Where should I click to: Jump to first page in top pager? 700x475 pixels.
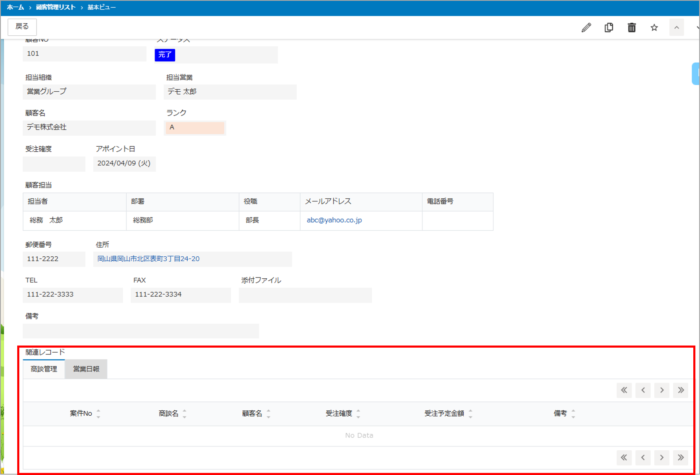coord(624,390)
